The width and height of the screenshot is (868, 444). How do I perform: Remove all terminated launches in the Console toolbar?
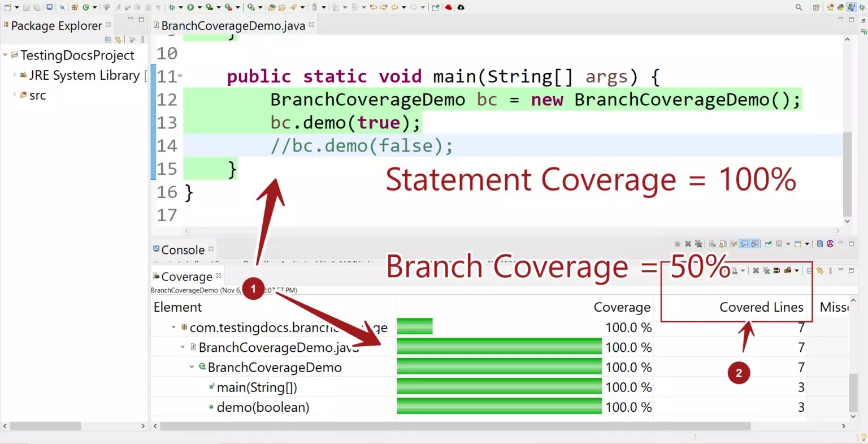pos(698,243)
